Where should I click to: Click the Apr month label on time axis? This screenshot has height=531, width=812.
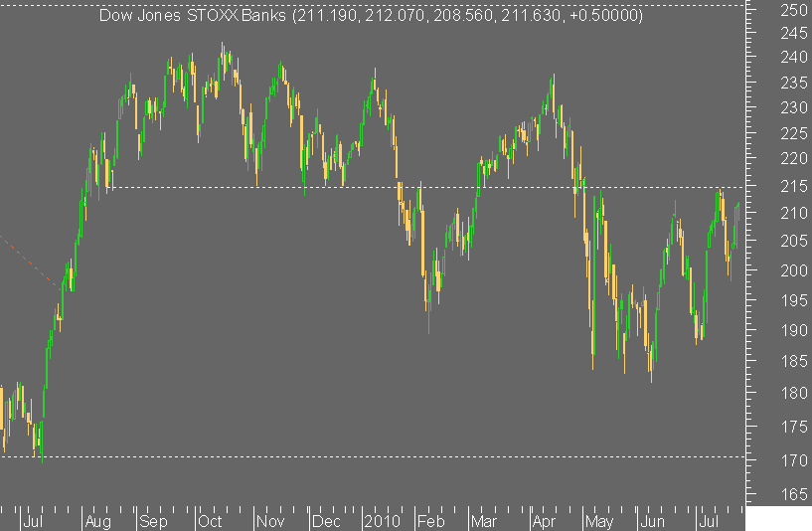pos(544,522)
